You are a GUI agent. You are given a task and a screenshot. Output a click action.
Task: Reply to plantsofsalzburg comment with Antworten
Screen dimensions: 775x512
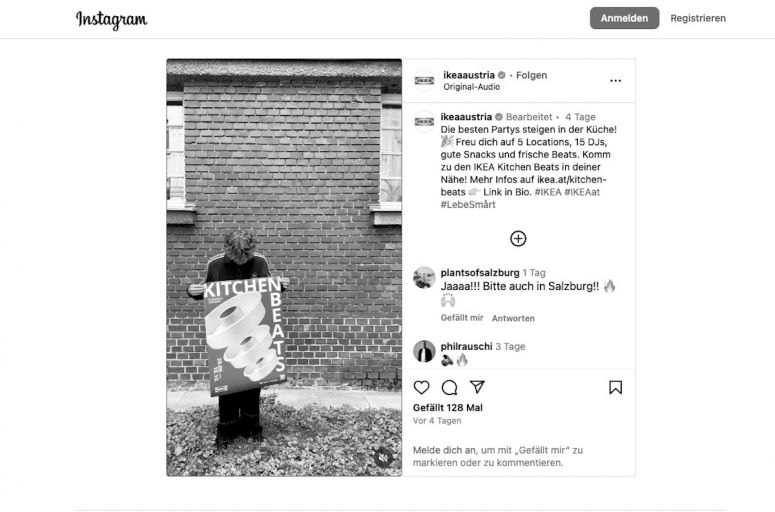coord(513,318)
